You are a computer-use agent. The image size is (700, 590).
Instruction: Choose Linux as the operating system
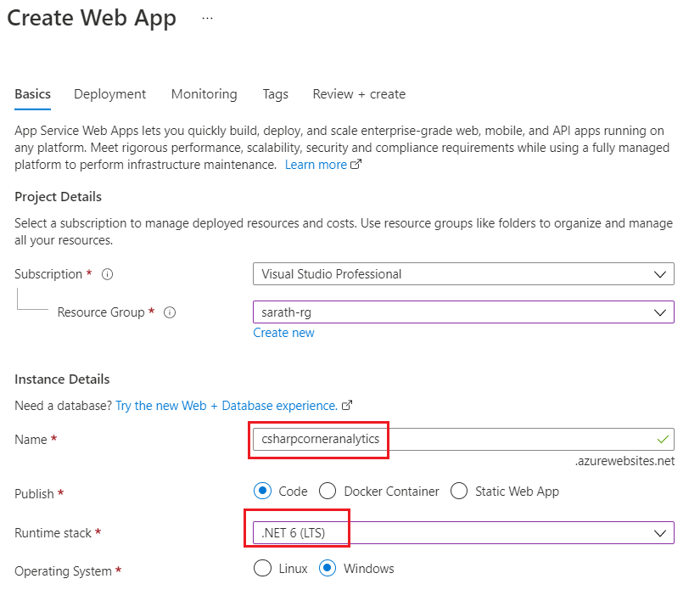point(263,568)
